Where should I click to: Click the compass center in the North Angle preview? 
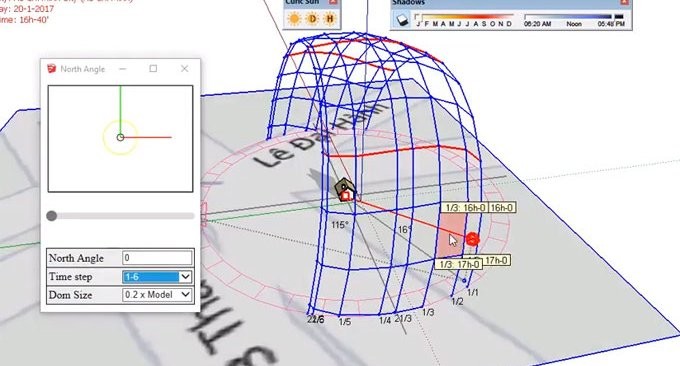[x=121, y=137]
